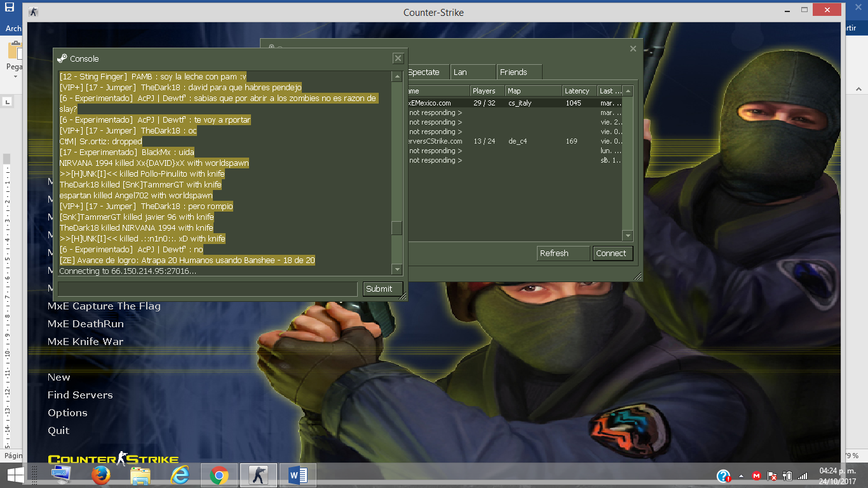Image resolution: width=868 pixels, height=488 pixels.
Task: Sort servers by the Players column header
Action: tap(487, 91)
